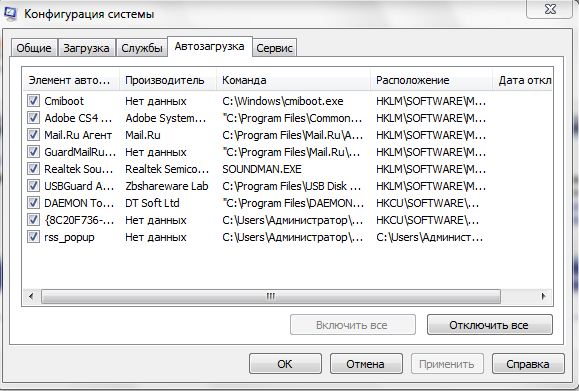
Task: Toggle the USBGuard startup checkbox
Action: pos(33,185)
